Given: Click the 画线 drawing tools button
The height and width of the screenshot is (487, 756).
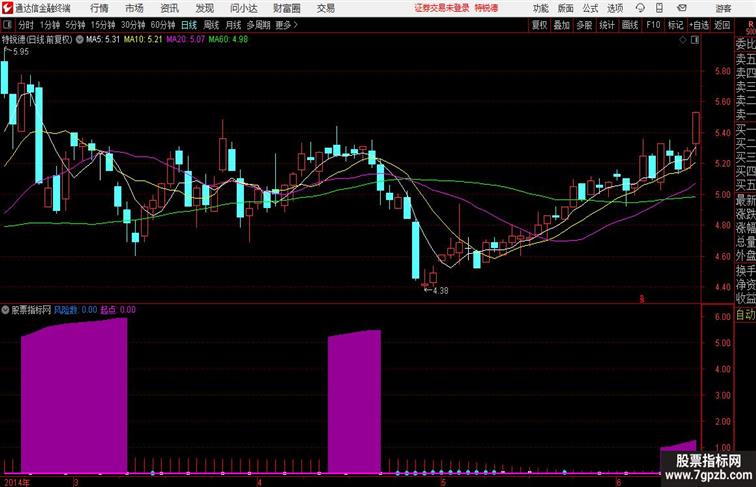Looking at the screenshot, I should [x=630, y=25].
